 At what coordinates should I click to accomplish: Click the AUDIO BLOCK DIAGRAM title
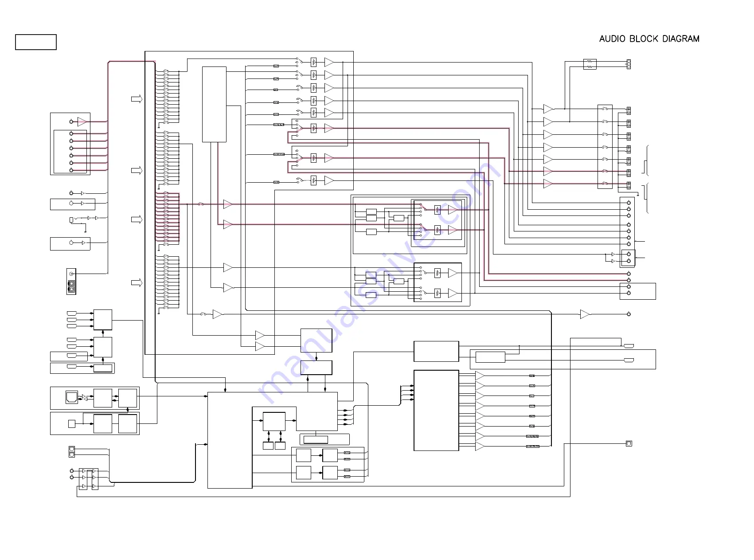coord(649,39)
